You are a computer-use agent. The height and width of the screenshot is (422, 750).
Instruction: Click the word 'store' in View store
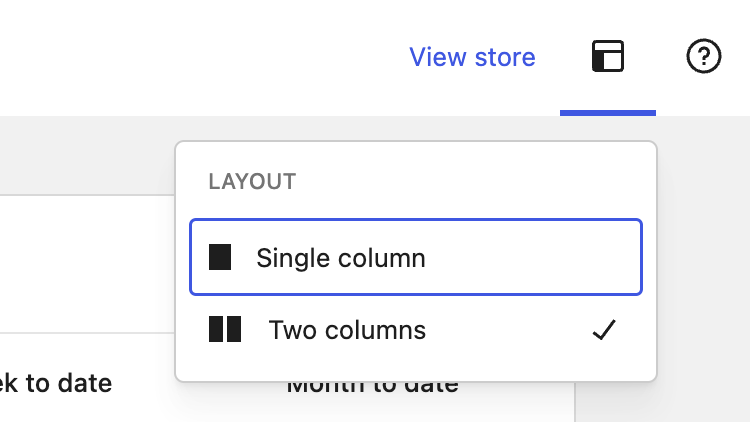[505, 57]
